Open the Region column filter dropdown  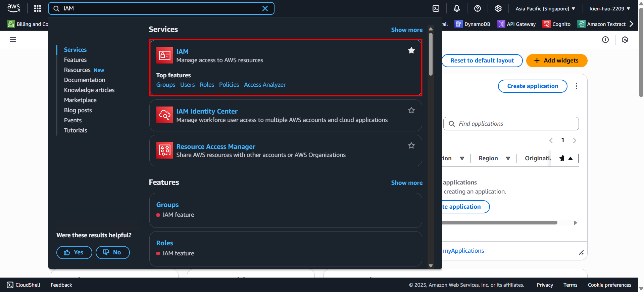point(508,158)
